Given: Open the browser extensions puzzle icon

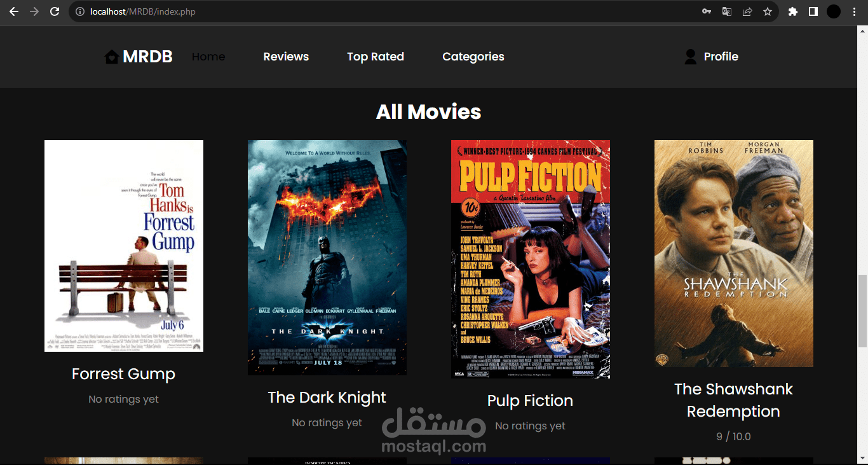Looking at the screenshot, I should pyautogui.click(x=792, y=11).
